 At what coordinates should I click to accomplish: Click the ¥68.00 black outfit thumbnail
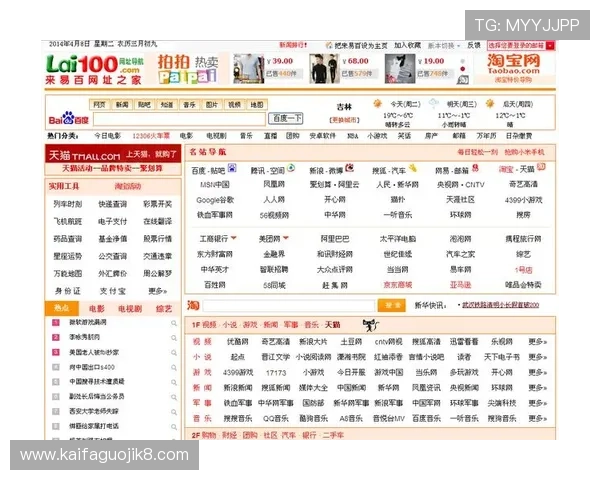tap(324, 69)
